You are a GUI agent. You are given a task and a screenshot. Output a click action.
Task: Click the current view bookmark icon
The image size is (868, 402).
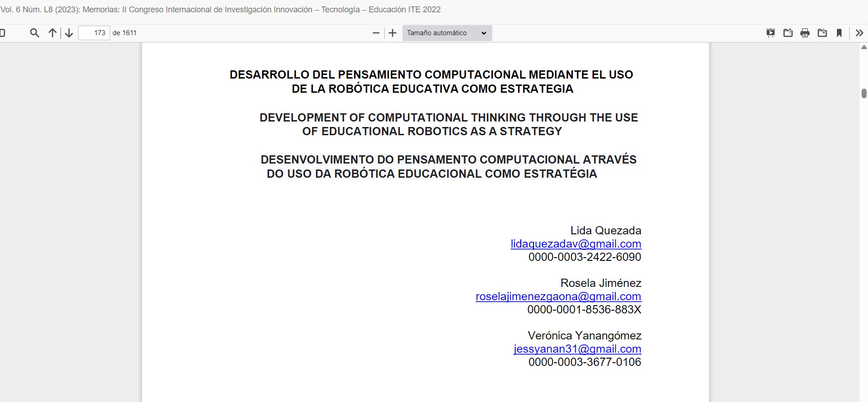click(839, 33)
